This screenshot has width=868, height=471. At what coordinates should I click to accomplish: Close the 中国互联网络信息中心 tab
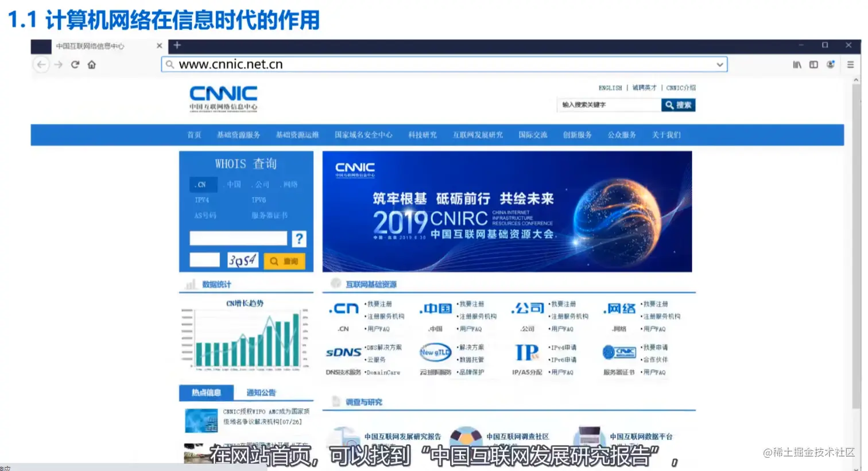click(x=159, y=46)
